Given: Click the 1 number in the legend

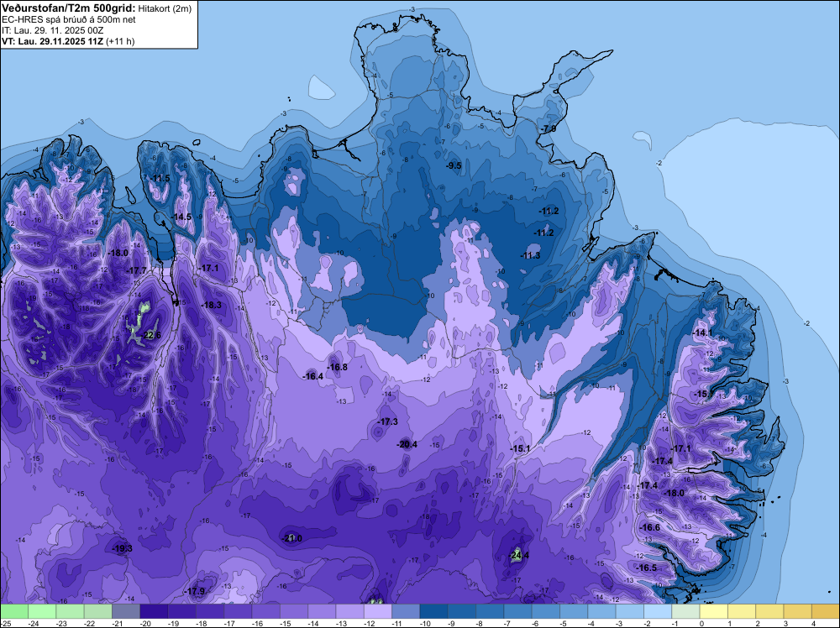Looking at the screenshot, I should click(x=730, y=623).
